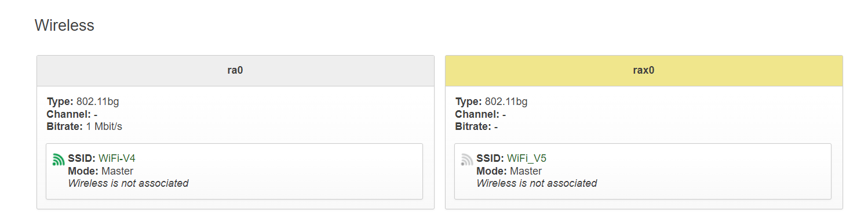Click the ra0 Channel value
Image resolution: width=868 pixels, height=221 pixels.
point(96,114)
